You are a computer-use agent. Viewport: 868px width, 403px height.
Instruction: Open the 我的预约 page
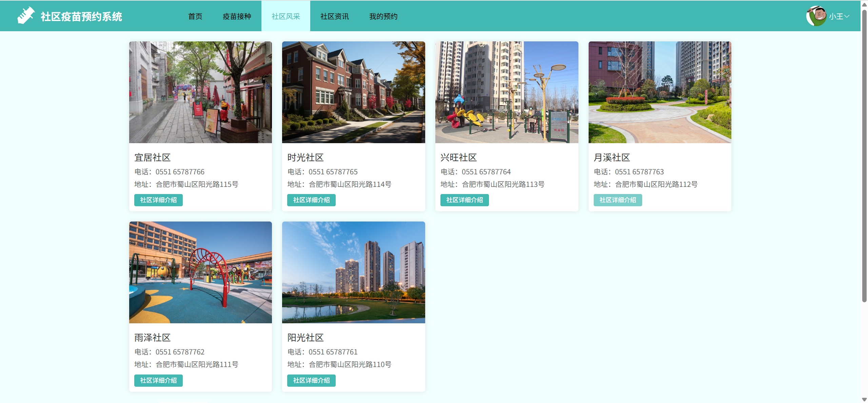pyautogui.click(x=383, y=16)
